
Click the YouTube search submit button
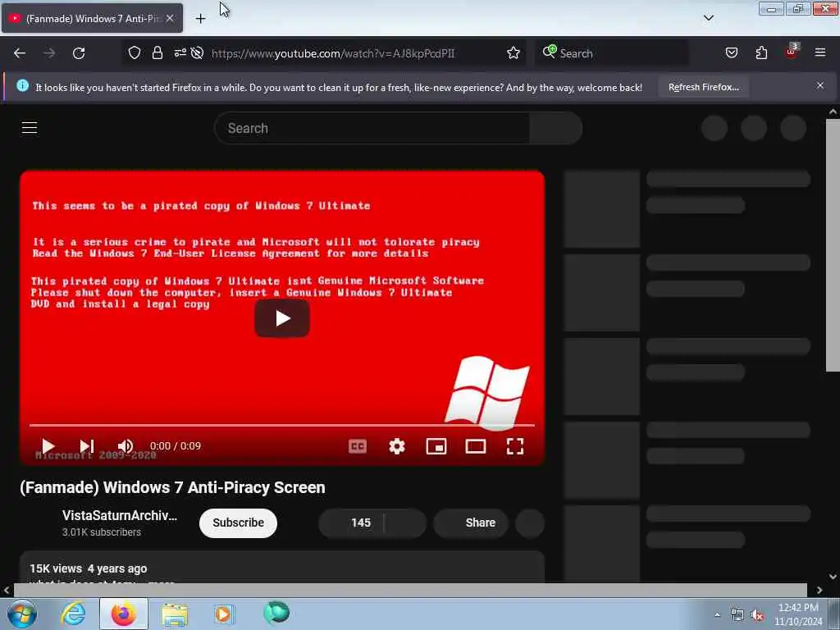pos(555,128)
